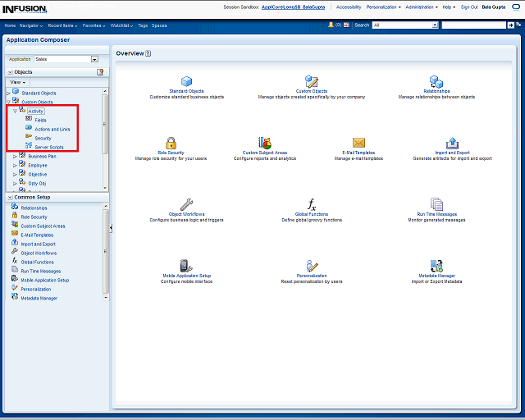Click the Role Security padlock icon
This screenshot has height=420, width=525.
pos(171,143)
